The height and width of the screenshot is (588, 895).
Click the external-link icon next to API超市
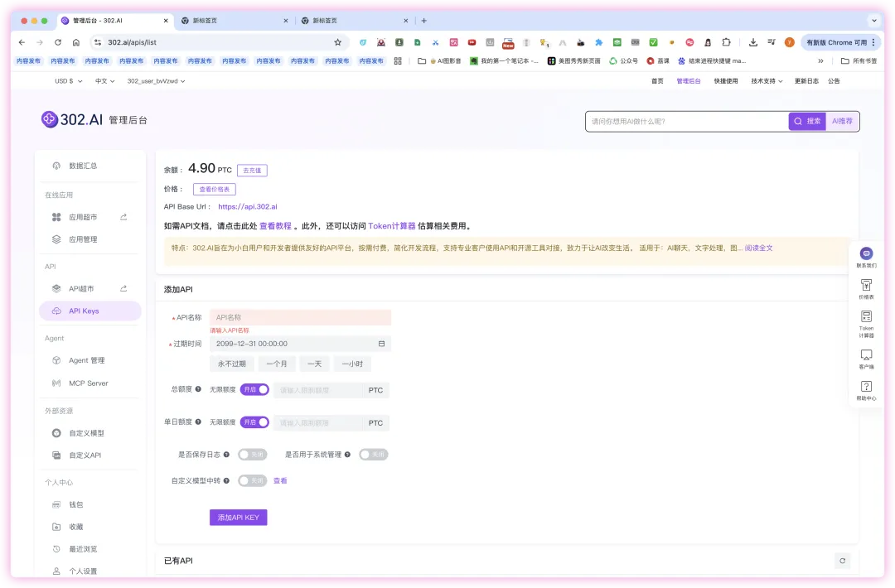point(123,288)
